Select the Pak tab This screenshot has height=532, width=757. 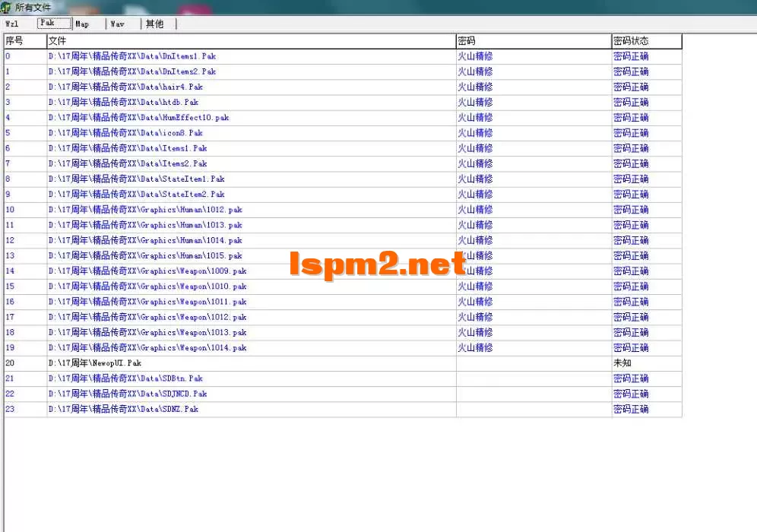coord(55,23)
